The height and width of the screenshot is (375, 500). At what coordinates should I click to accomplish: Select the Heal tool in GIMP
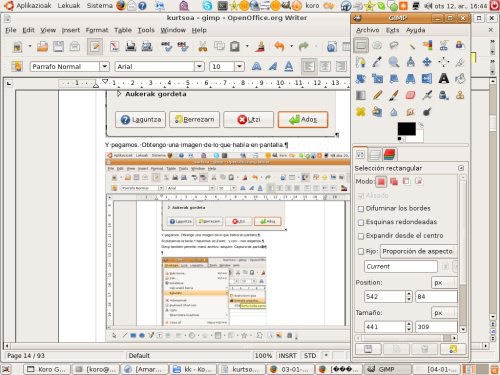pyautogui.click(x=361, y=112)
